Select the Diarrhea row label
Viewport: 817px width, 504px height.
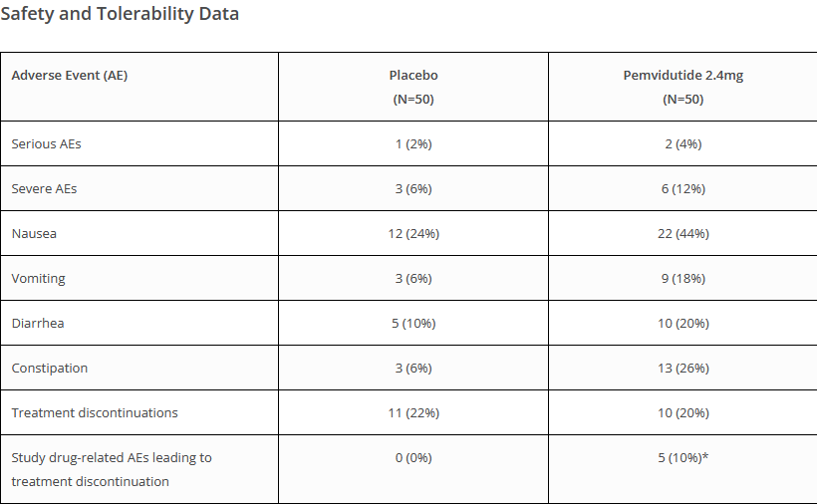coord(38,324)
